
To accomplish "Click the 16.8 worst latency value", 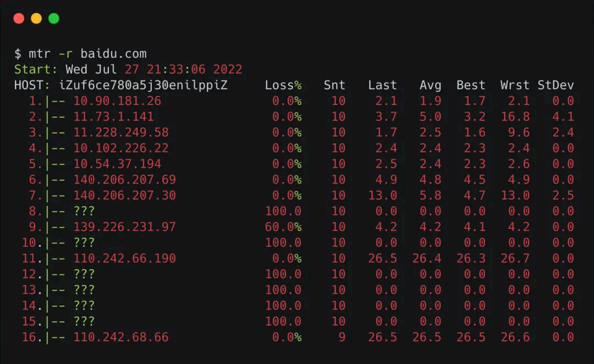I will pyautogui.click(x=515, y=117).
